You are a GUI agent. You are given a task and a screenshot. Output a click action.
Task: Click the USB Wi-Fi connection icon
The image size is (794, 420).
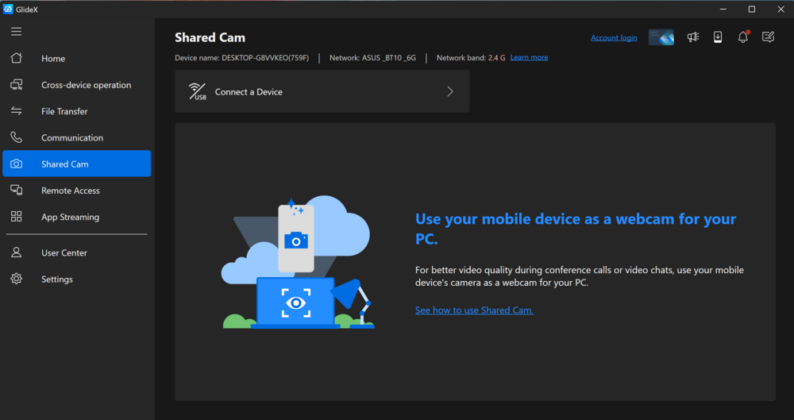coord(197,92)
